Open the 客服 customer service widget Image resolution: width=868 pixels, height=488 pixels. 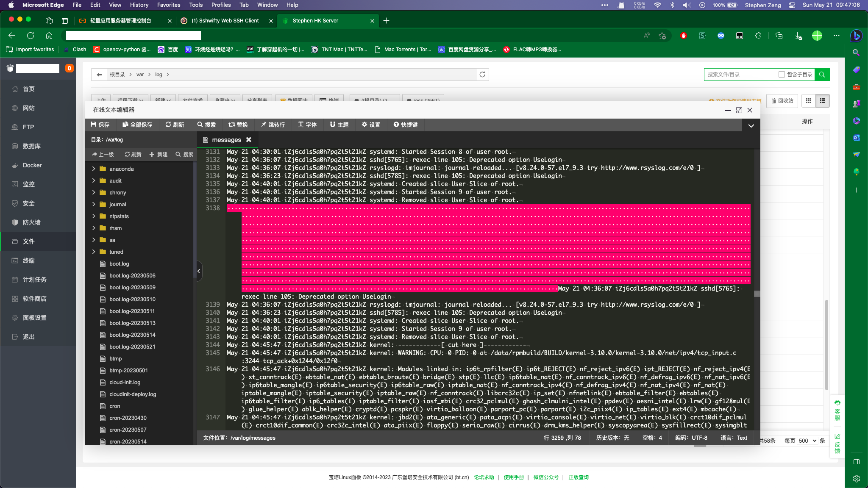click(x=837, y=410)
